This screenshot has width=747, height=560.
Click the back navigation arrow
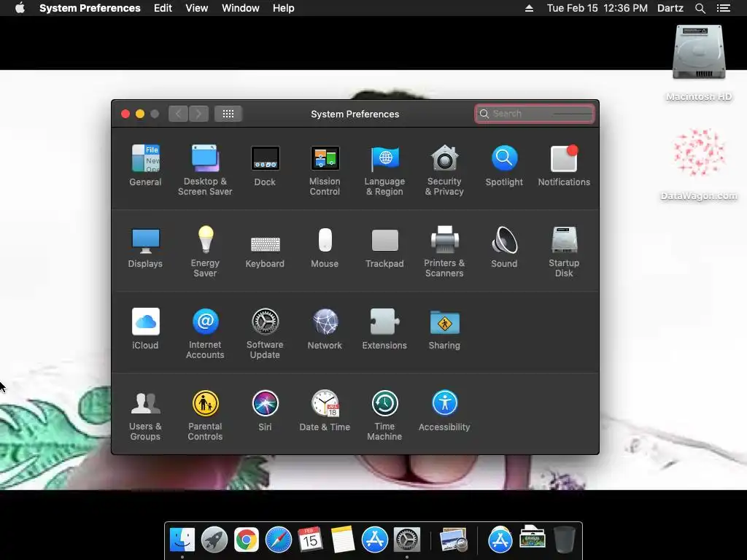178,114
